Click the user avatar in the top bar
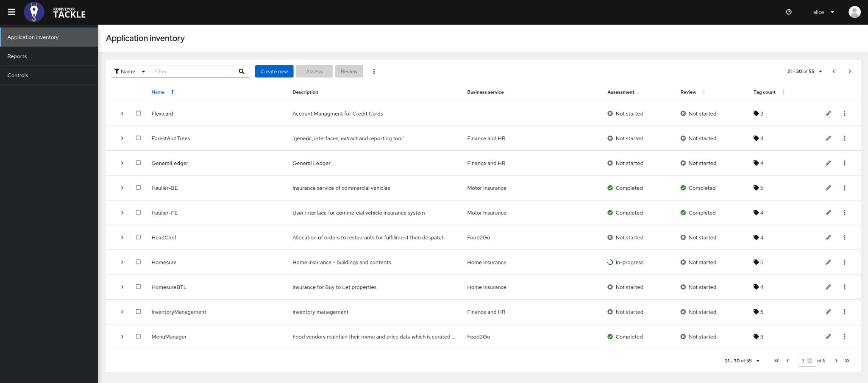868x383 pixels. click(854, 12)
